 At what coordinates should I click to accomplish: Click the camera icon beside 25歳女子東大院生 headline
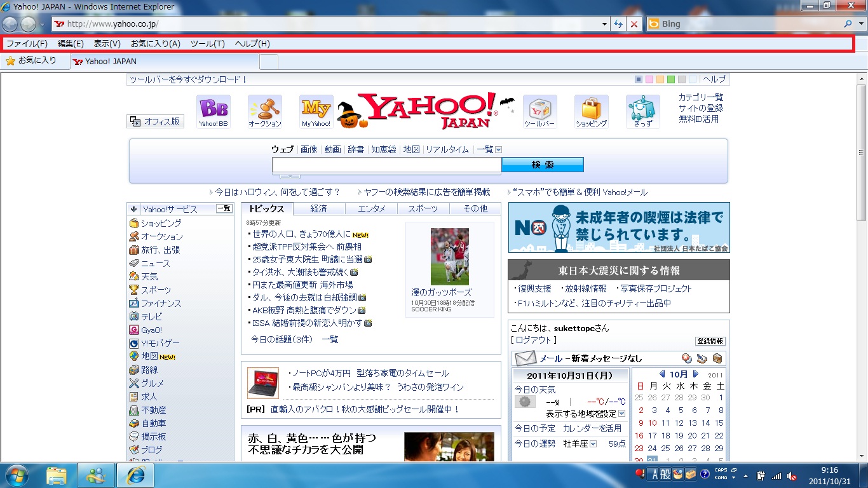tap(368, 259)
